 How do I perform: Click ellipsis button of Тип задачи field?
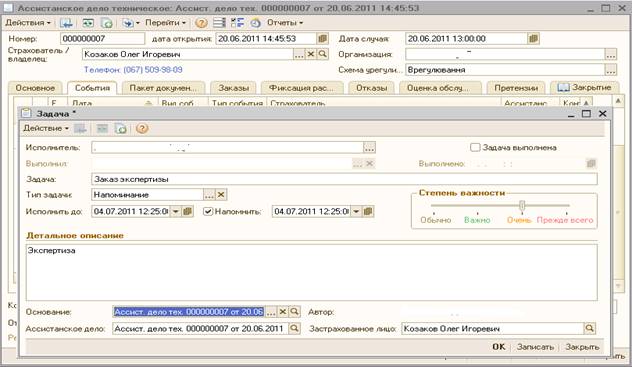(209, 195)
